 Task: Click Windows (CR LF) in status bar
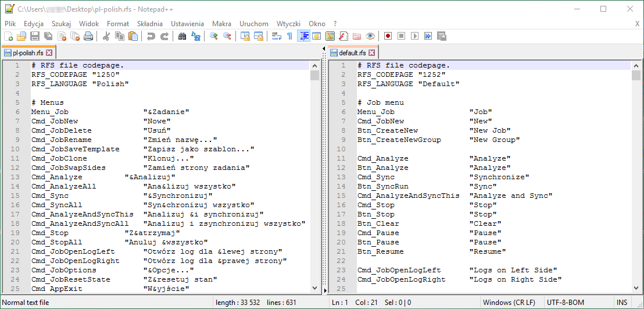pyautogui.click(x=509, y=303)
